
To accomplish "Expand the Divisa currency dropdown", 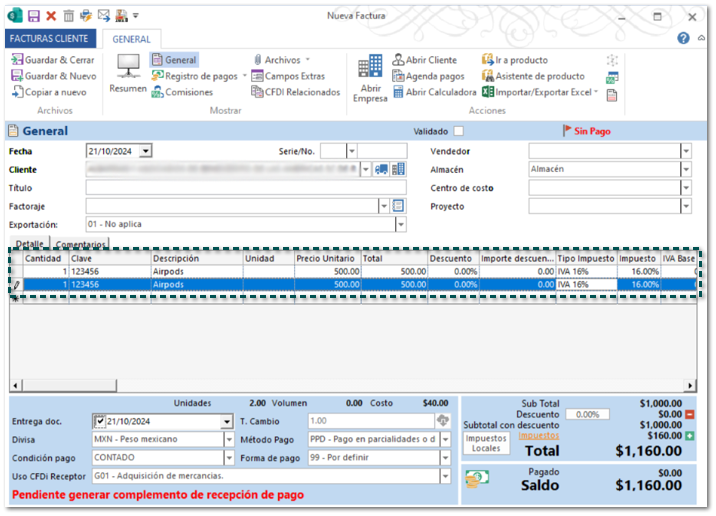I will [228, 439].
